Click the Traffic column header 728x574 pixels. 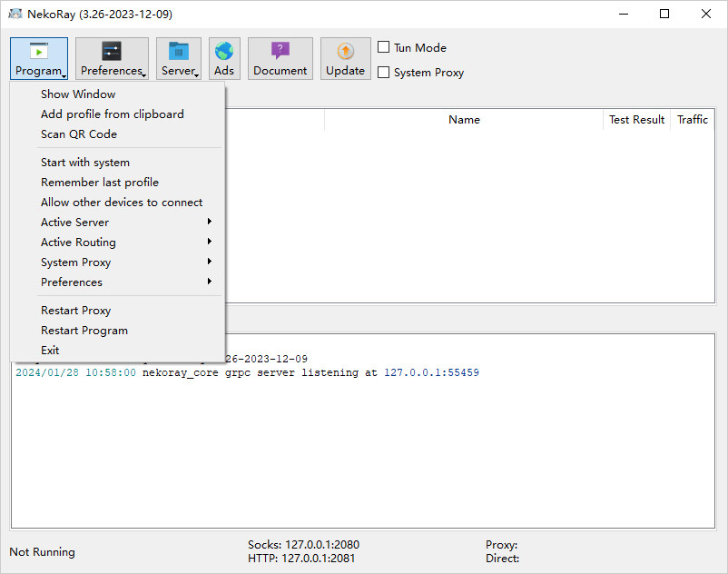click(693, 120)
